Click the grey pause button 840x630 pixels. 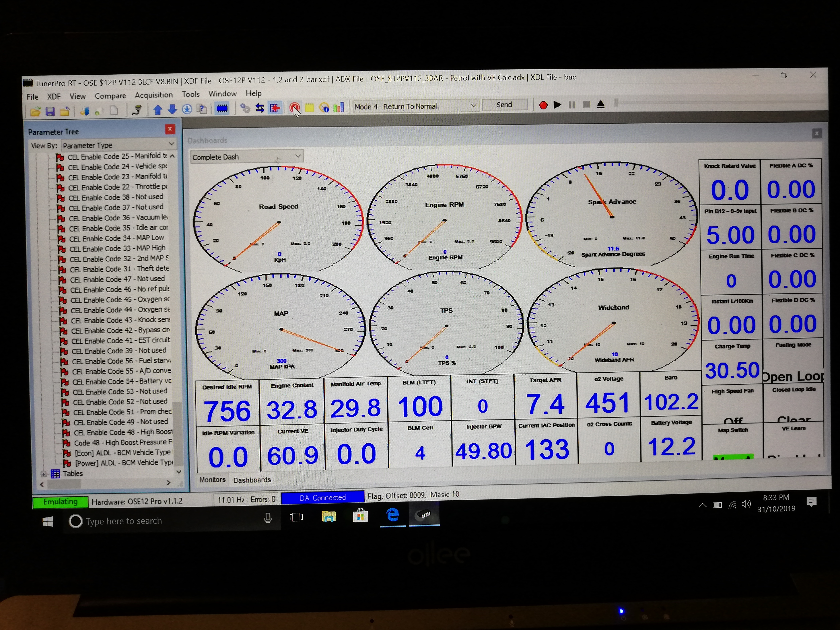[572, 104]
